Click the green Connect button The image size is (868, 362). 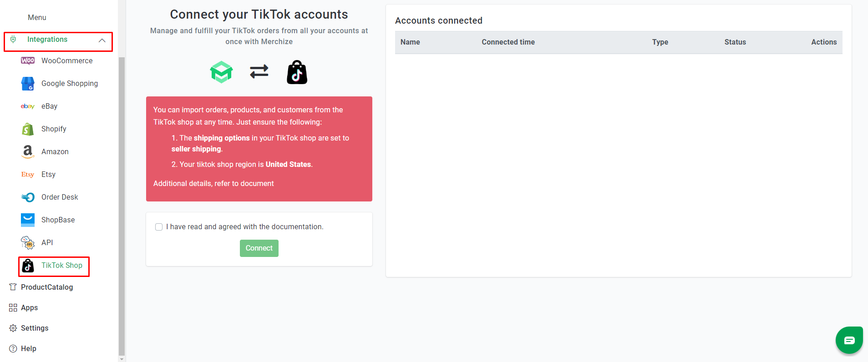click(x=259, y=248)
